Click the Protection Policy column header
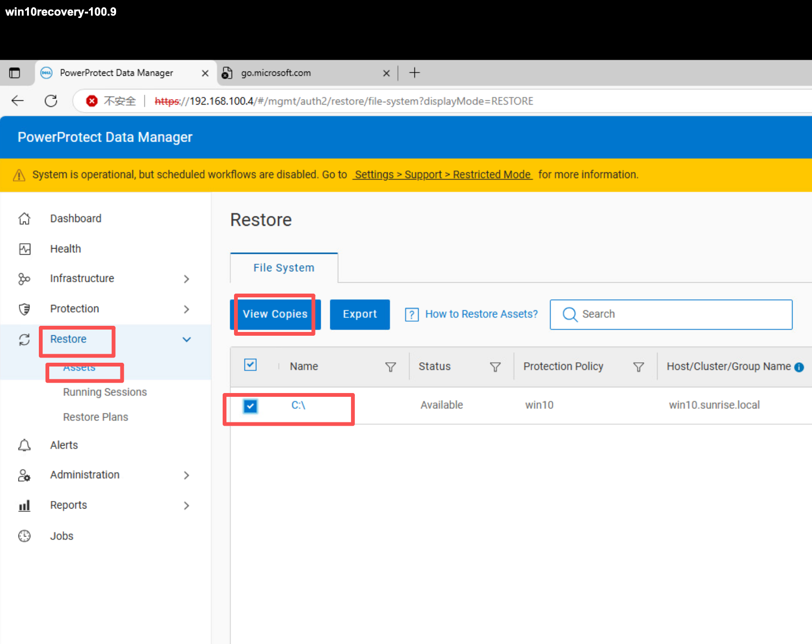Image resolution: width=812 pixels, height=644 pixels. pos(563,367)
